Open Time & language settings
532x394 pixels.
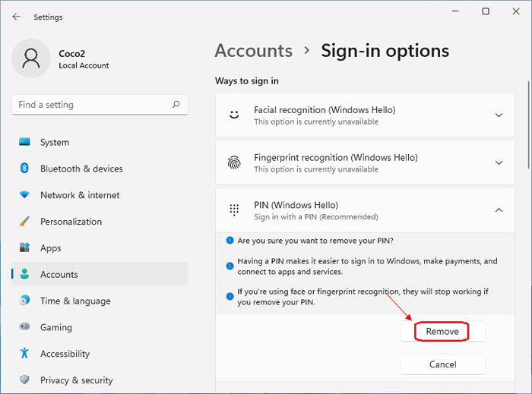tap(100, 301)
